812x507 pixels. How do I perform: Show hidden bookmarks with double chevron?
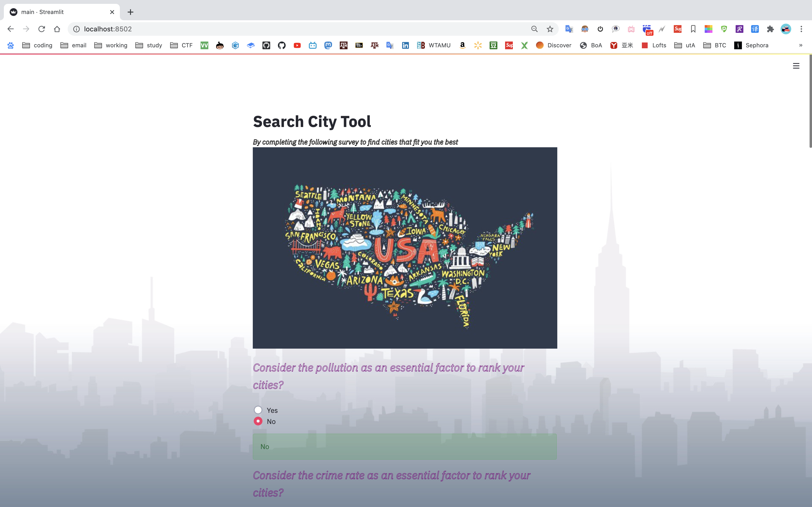(x=801, y=45)
